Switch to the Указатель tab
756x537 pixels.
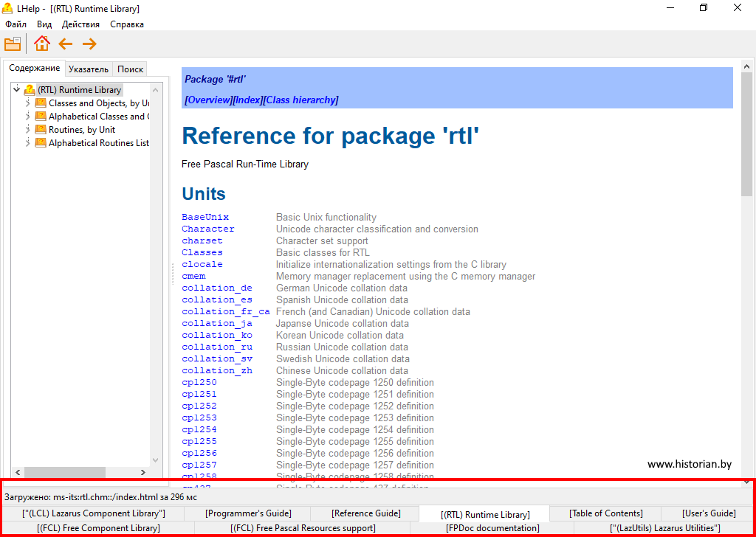[x=88, y=69]
